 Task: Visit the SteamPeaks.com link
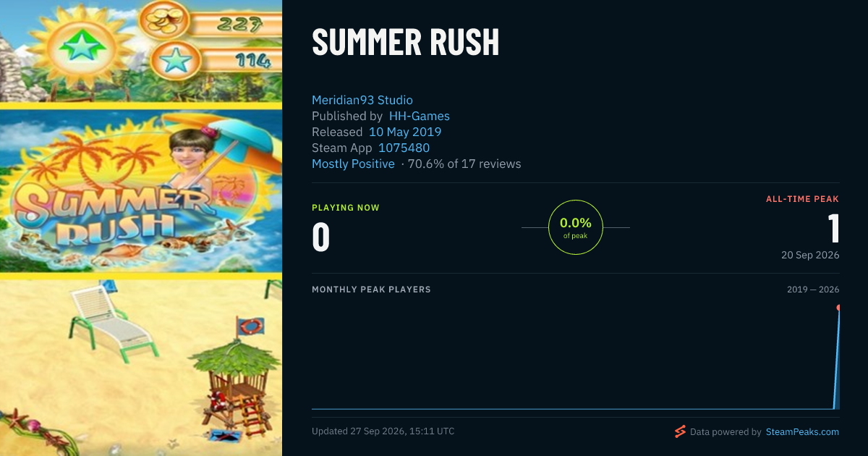coord(801,431)
